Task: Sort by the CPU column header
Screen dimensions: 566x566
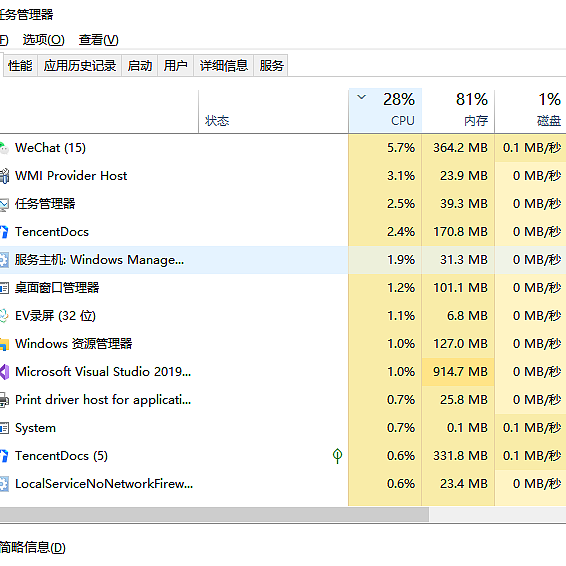Action: [385, 110]
